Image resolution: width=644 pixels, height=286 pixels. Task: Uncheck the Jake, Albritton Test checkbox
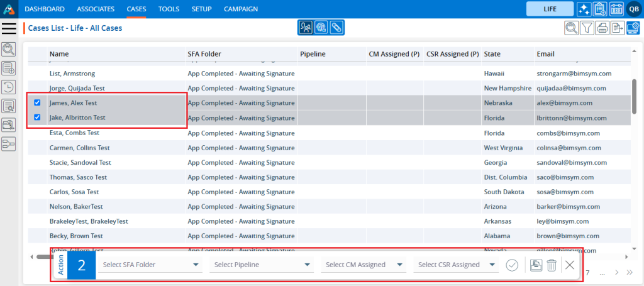point(37,118)
